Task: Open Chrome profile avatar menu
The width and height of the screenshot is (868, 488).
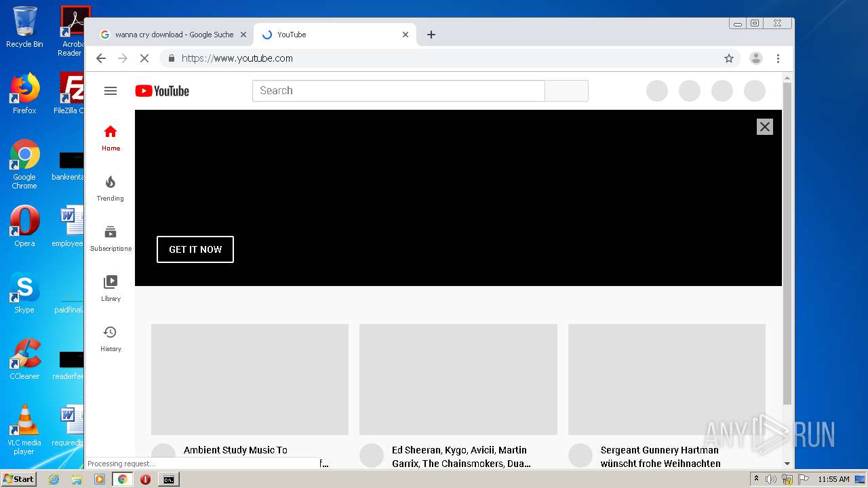Action: point(756,58)
